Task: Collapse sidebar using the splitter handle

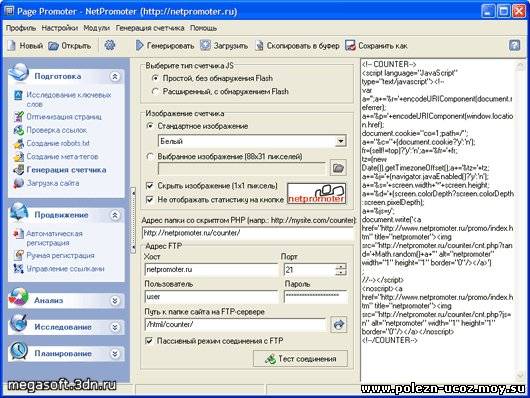Action: pyautogui.click(x=134, y=220)
